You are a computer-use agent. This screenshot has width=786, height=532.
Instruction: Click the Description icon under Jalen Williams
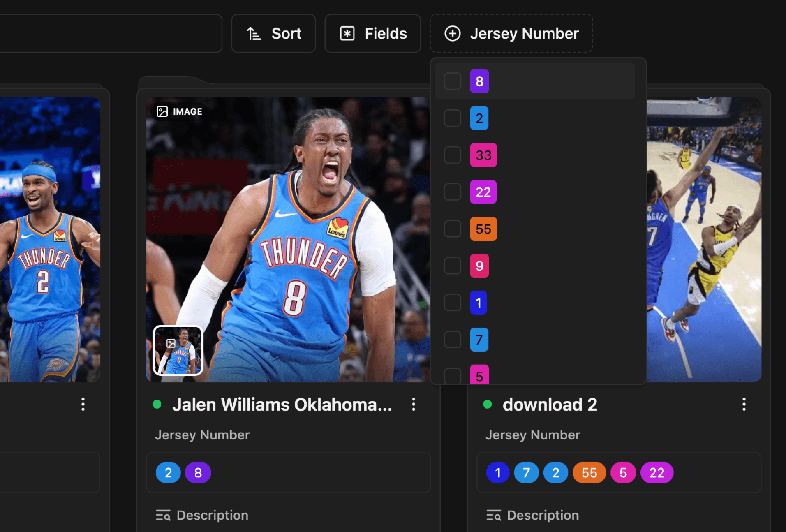coord(164,515)
